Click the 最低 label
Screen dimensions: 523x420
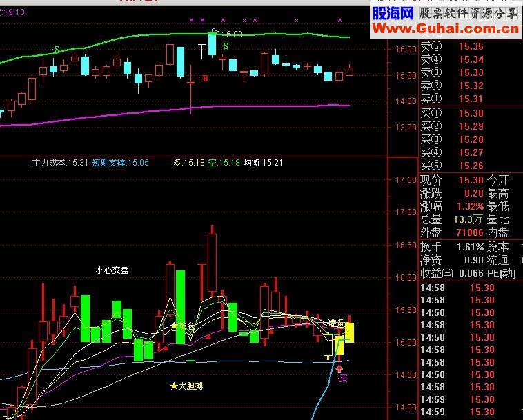coord(497,206)
